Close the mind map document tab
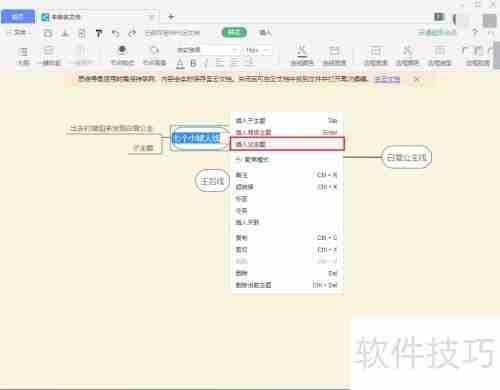This screenshot has width=500, height=390. (152, 17)
